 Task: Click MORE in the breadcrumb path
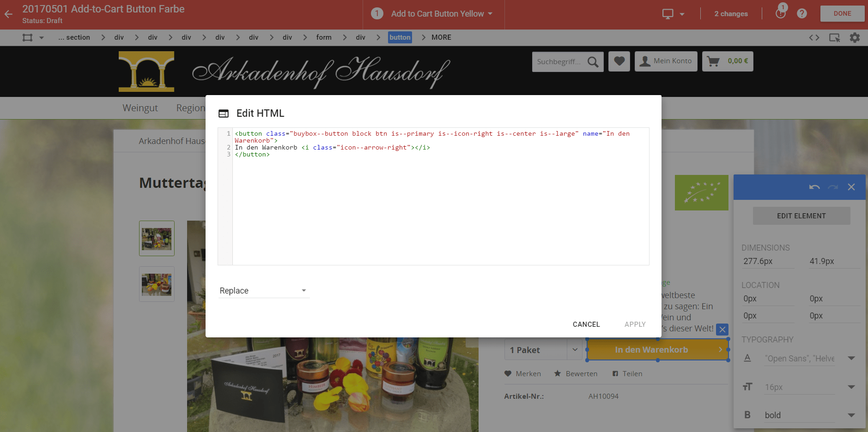[441, 38]
